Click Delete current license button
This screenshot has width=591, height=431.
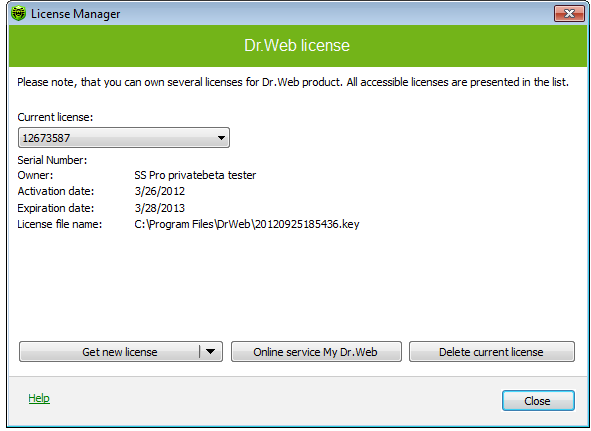click(491, 352)
